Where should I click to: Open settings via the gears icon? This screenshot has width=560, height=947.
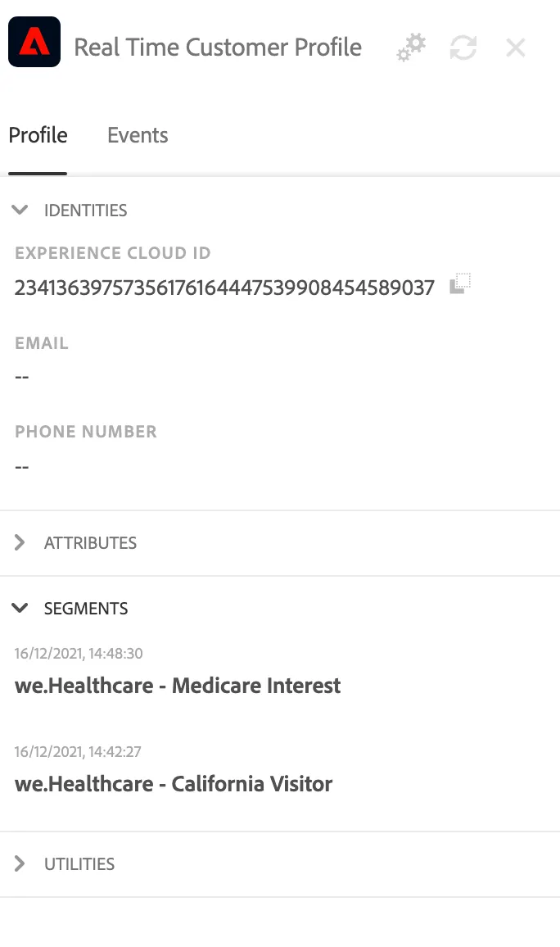coord(411,48)
